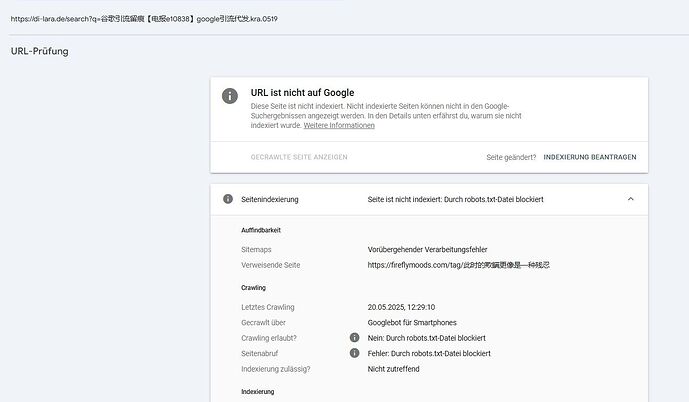Select "Googlebot für Smartphones" value
The image size is (689, 402).
[415, 322]
